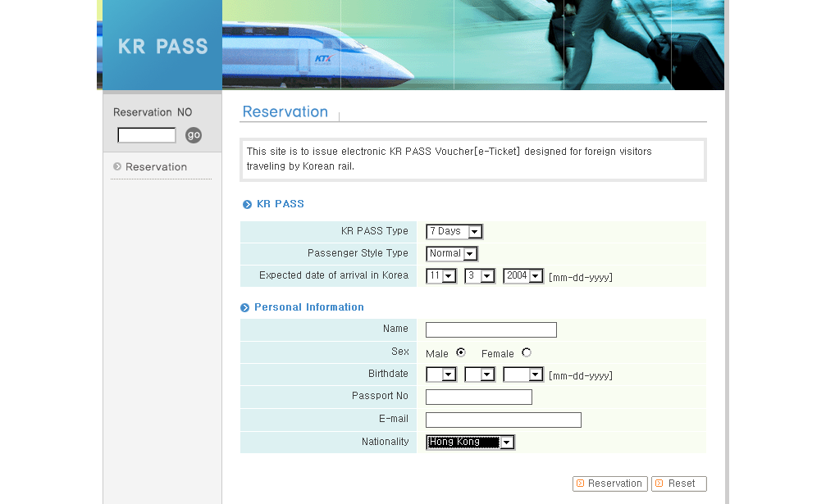Open the KR PASS Type dropdown
Screen dimensions: 835x504
[x=454, y=231]
